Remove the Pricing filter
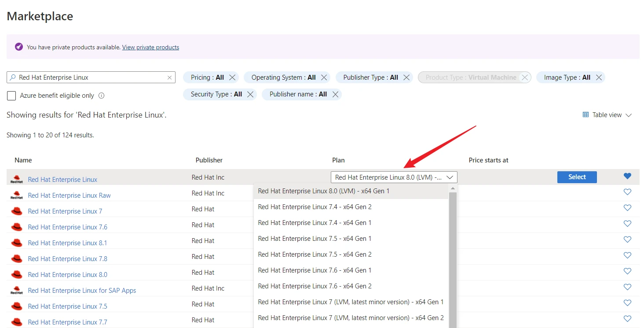 pos(232,77)
